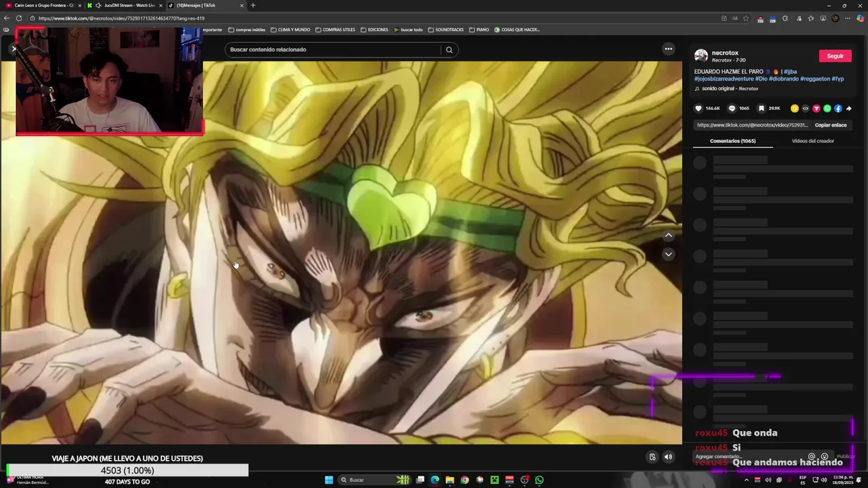Close the video viewer with the X

[x=14, y=48]
